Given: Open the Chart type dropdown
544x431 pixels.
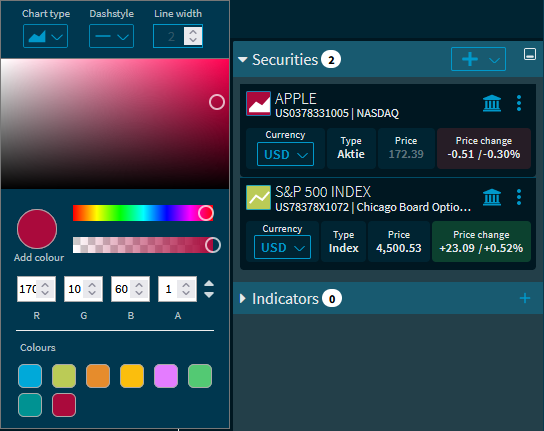Looking at the screenshot, I should (x=45, y=36).
